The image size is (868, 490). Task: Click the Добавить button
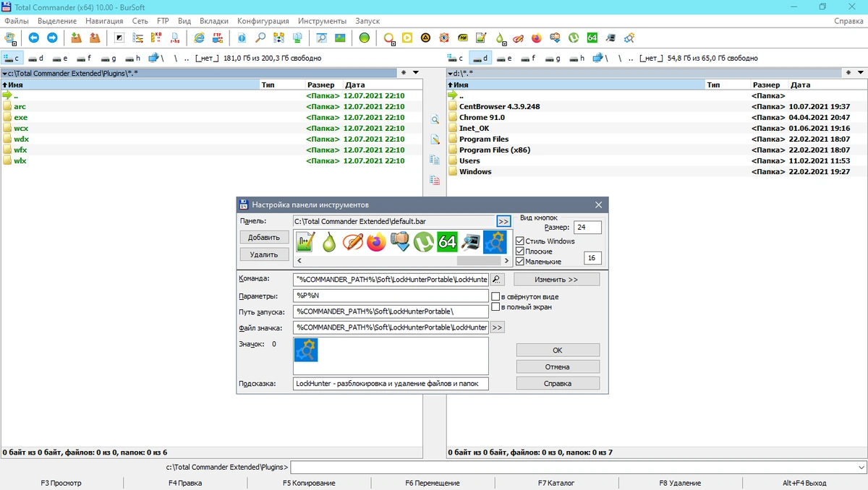[x=264, y=237]
